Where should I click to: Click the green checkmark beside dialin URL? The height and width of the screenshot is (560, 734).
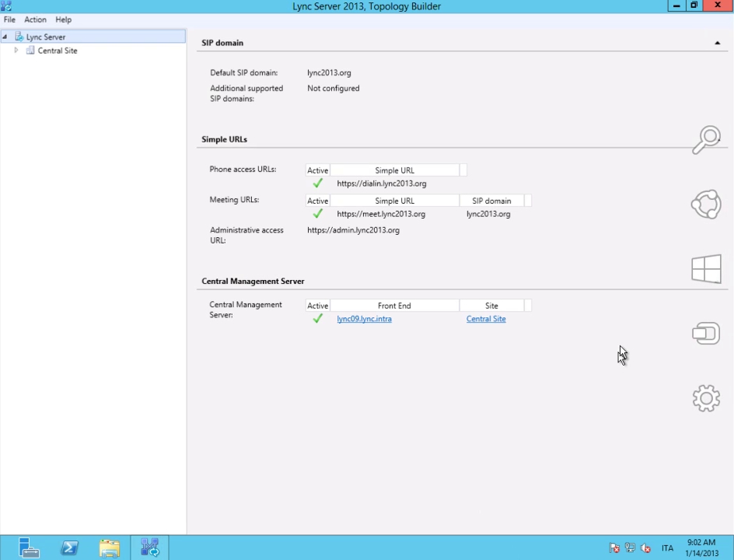click(x=318, y=183)
